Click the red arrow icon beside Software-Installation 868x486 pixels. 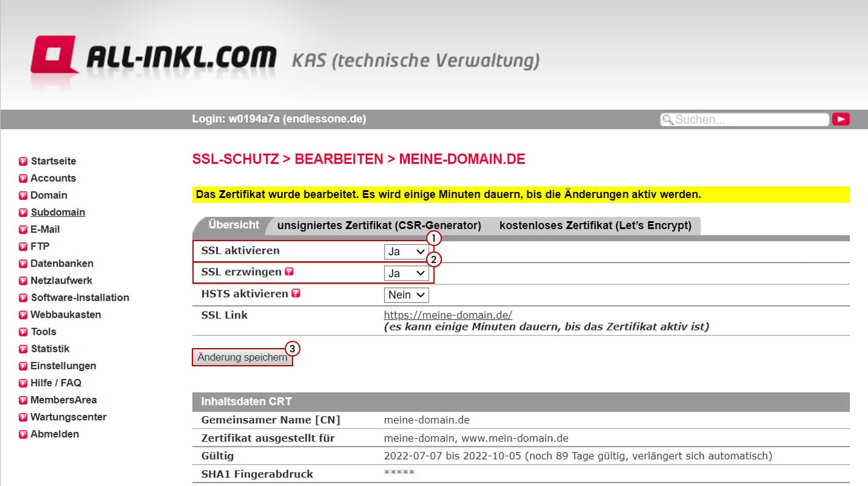24,298
